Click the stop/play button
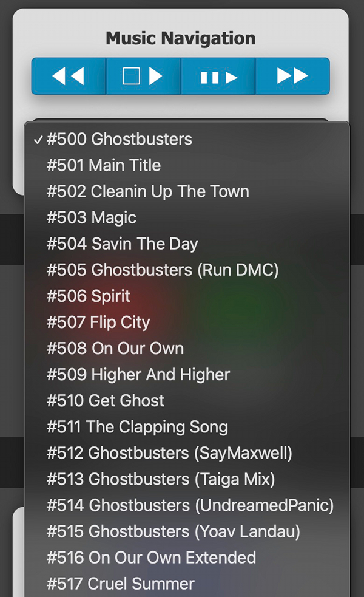Viewport: 364px width, 597px height. point(143,76)
